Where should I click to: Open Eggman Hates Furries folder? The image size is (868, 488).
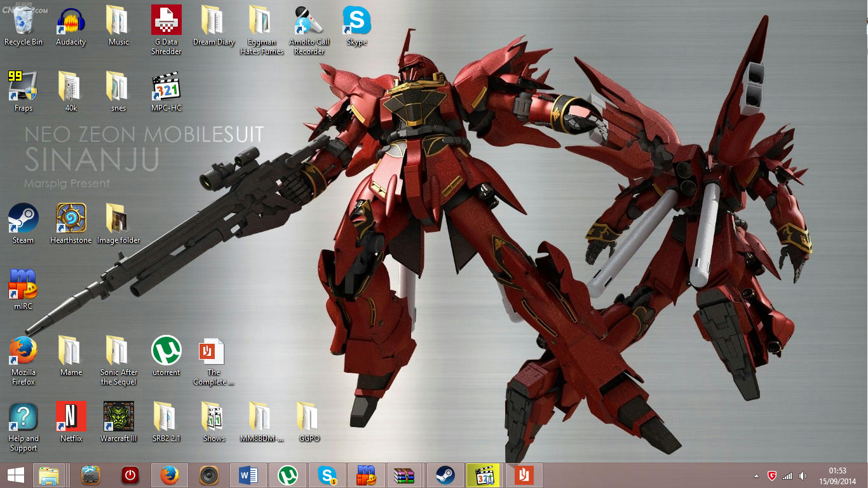tap(262, 30)
